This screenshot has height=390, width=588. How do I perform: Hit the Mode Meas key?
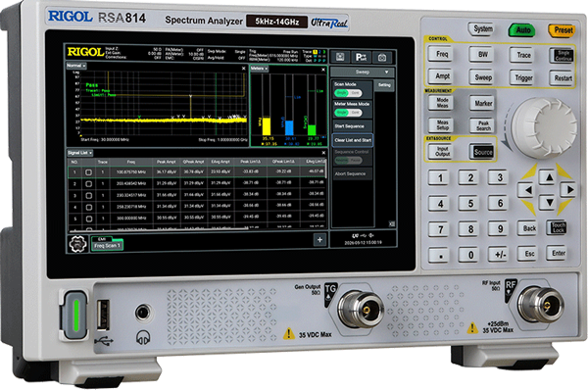(x=442, y=102)
